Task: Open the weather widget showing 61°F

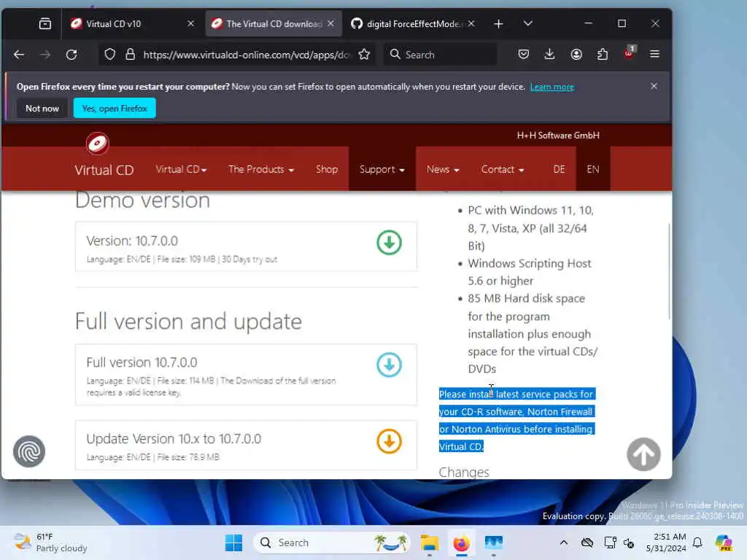Action: coord(50,542)
